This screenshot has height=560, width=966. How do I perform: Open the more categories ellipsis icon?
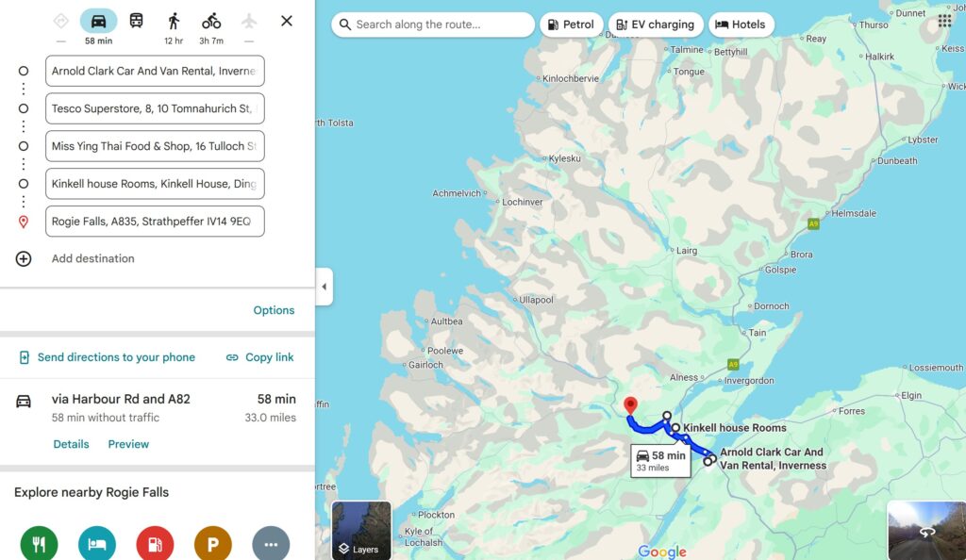coord(271,544)
